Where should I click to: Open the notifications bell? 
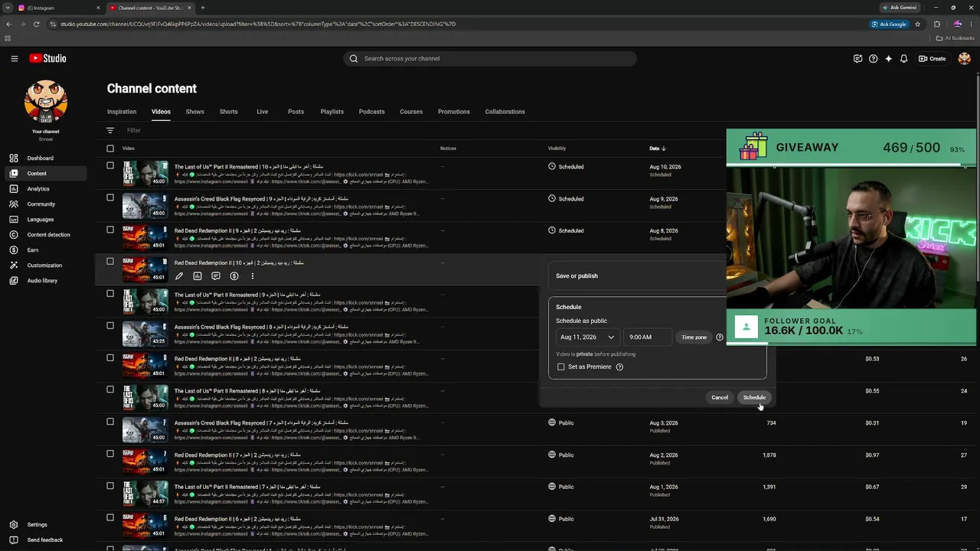tap(904, 59)
